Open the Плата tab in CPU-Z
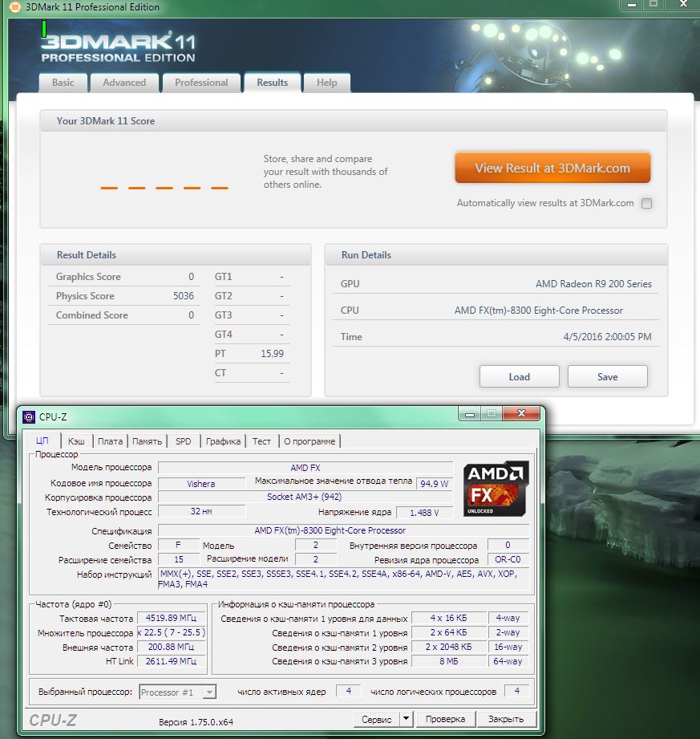 click(x=110, y=441)
